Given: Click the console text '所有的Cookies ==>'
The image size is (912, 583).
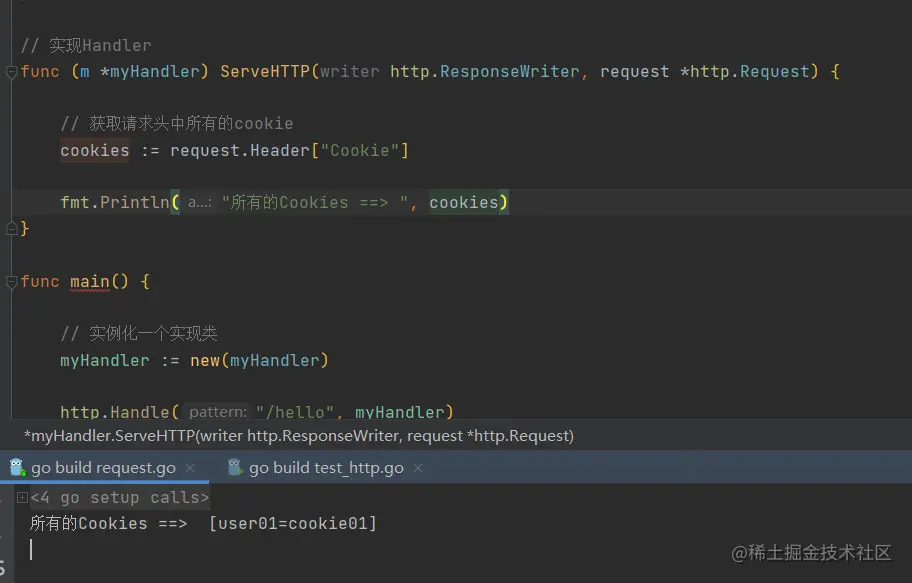Looking at the screenshot, I should [109, 524].
